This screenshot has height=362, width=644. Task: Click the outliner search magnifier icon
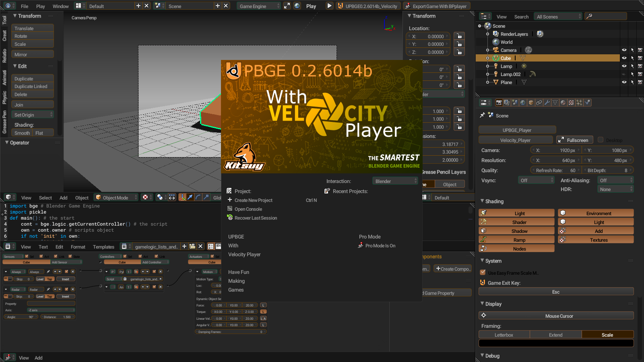pyautogui.click(x=589, y=16)
